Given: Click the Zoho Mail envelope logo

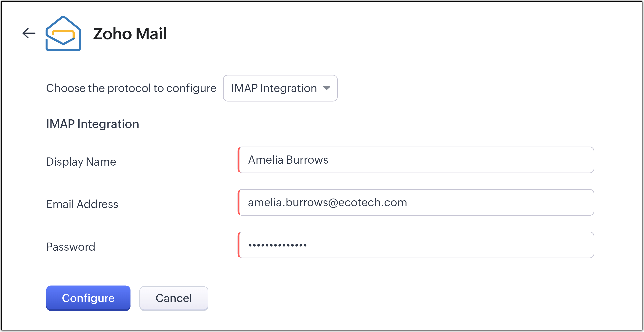Looking at the screenshot, I should coord(63,34).
